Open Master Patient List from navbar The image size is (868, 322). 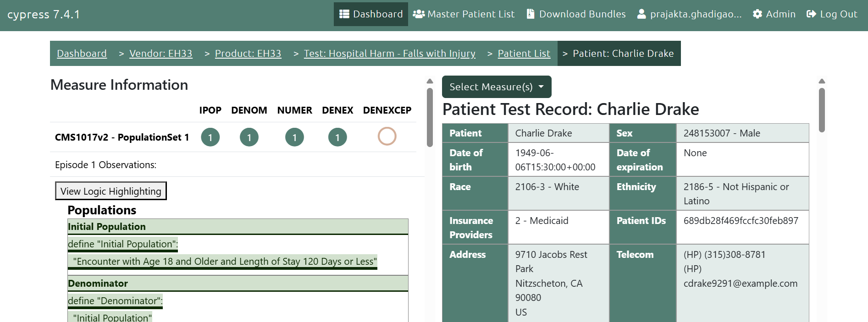tap(470, 14)
